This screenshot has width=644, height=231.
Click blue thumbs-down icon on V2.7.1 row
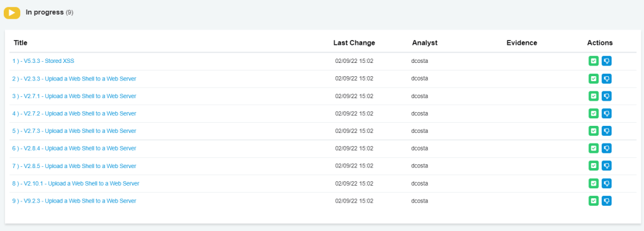click(x=607, y=96)
